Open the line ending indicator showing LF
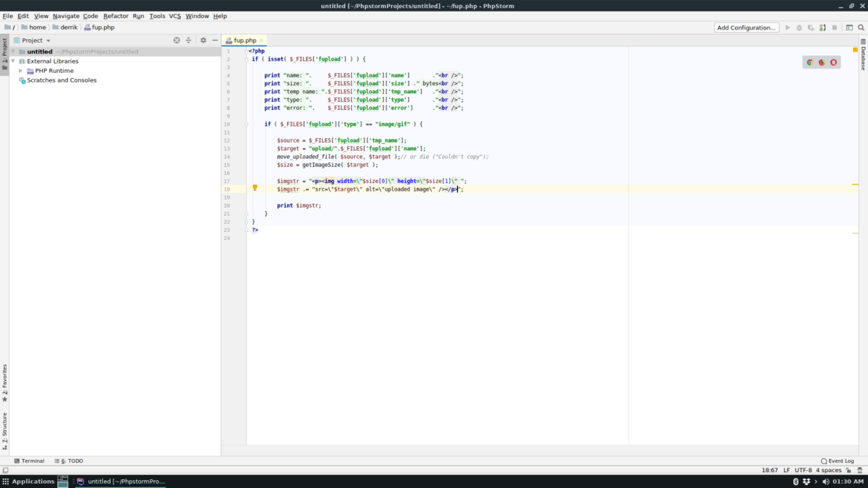Viewport: 868px width, 488px height. [x=786, y=470]
